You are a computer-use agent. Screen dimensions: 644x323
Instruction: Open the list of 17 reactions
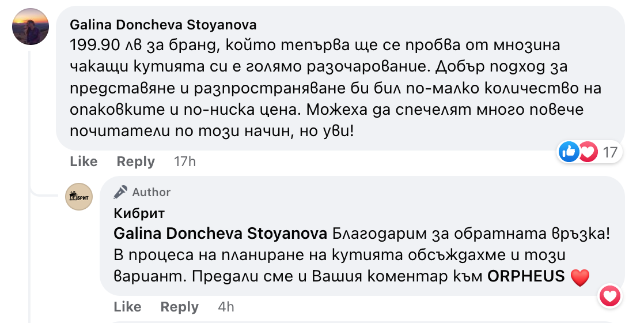tap(609, 152)
